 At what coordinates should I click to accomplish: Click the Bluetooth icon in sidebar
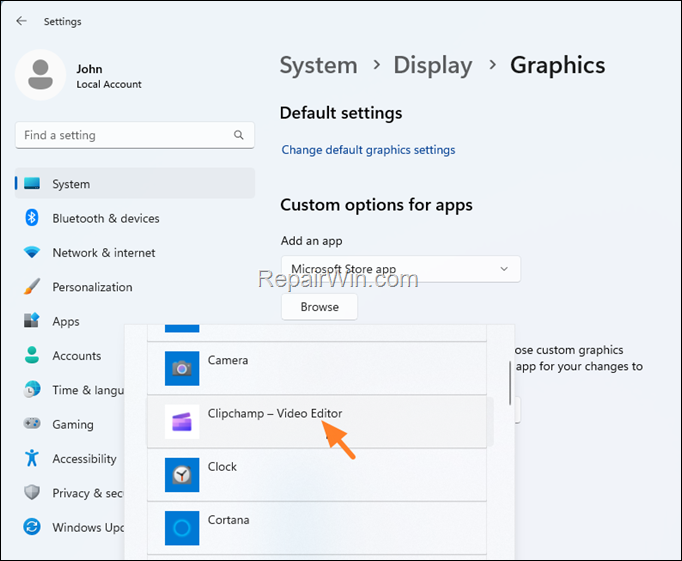pyautogui.click(x=32, y=218)
